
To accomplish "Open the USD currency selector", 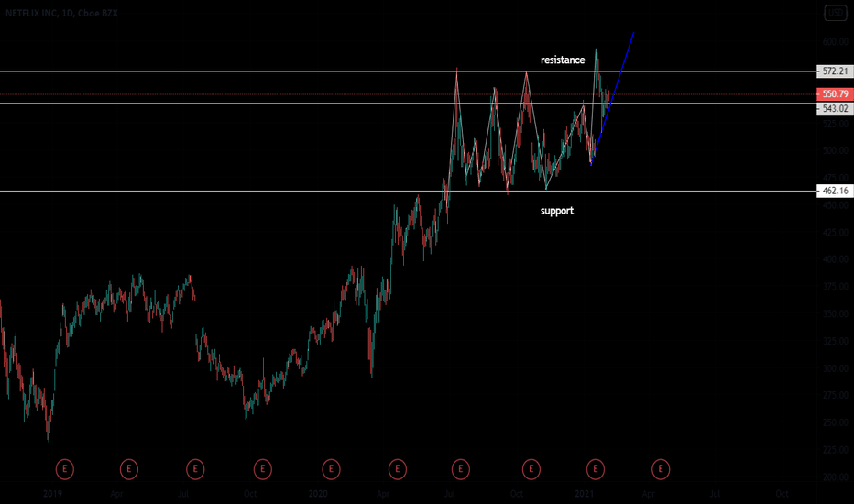I will (x=836, y=13).
